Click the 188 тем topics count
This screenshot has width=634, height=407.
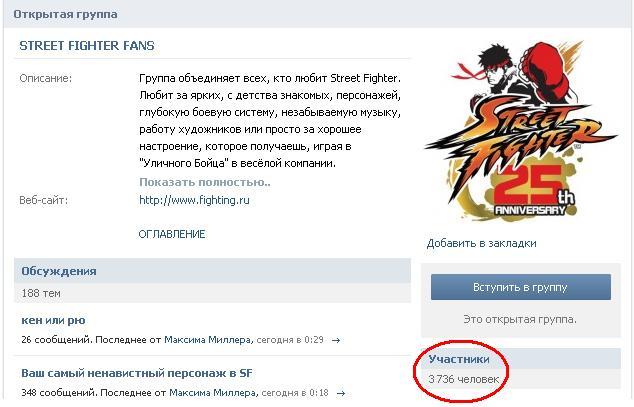click(41, 293)
